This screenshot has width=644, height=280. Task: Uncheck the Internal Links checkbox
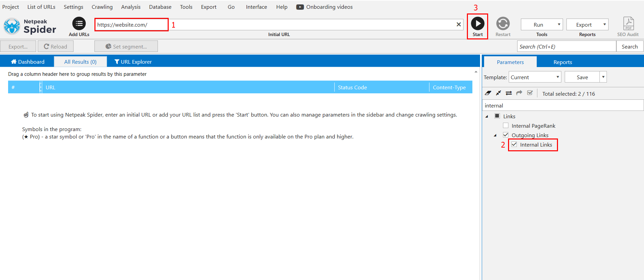click(514, 145)
